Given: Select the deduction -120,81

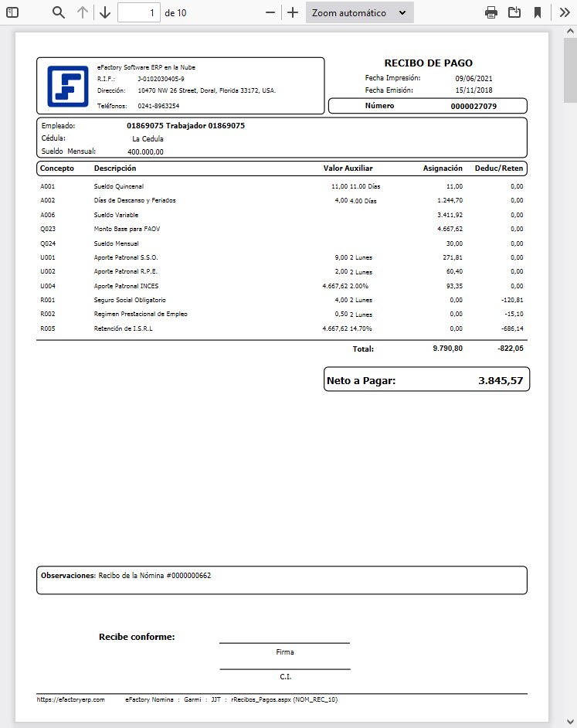Looking at the screenshot, I should (x=512, y=301).
